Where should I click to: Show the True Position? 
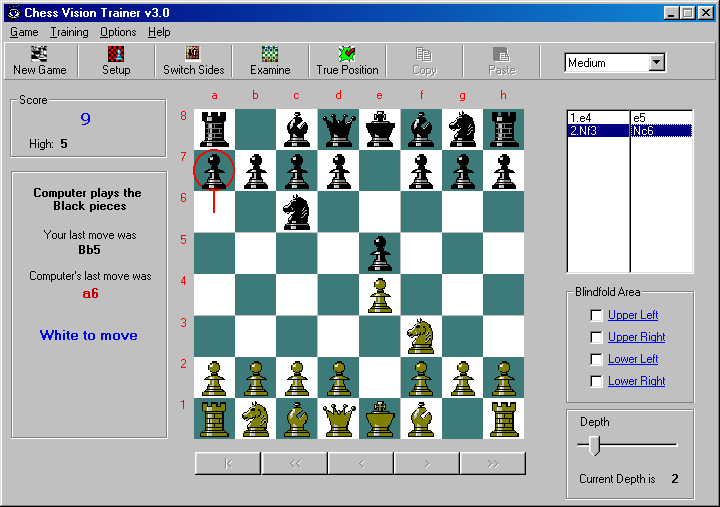[x=347, y=61]
